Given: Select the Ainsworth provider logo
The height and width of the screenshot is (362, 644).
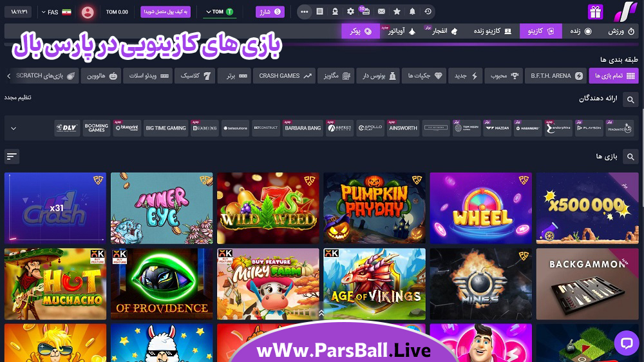Looking at the screenshot, I should tap(403, 128).
